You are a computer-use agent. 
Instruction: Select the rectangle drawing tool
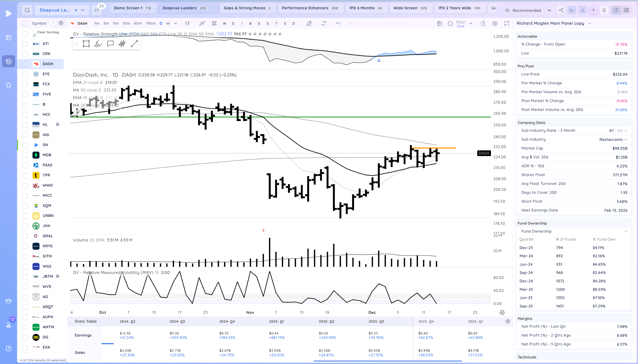coord(86,44)
